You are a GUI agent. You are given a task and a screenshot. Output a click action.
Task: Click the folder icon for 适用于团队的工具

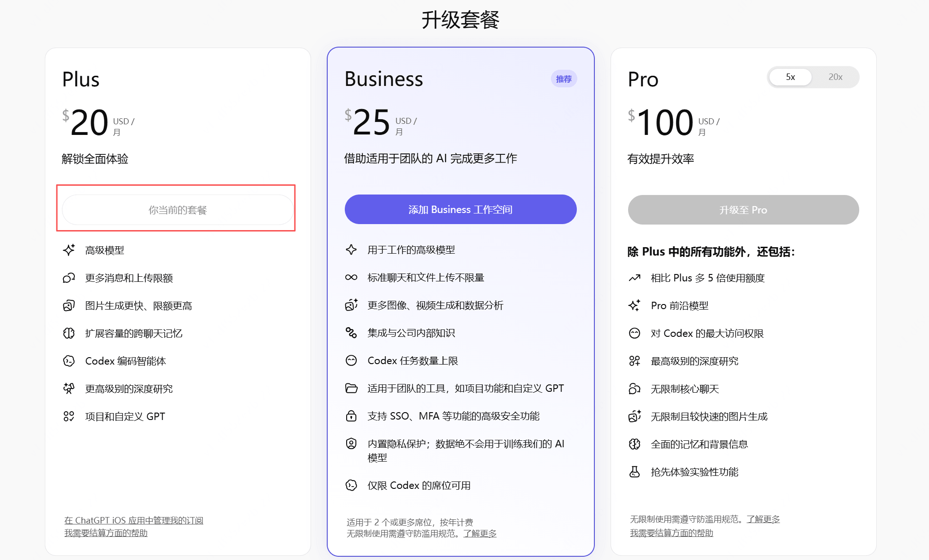[351, 388]
